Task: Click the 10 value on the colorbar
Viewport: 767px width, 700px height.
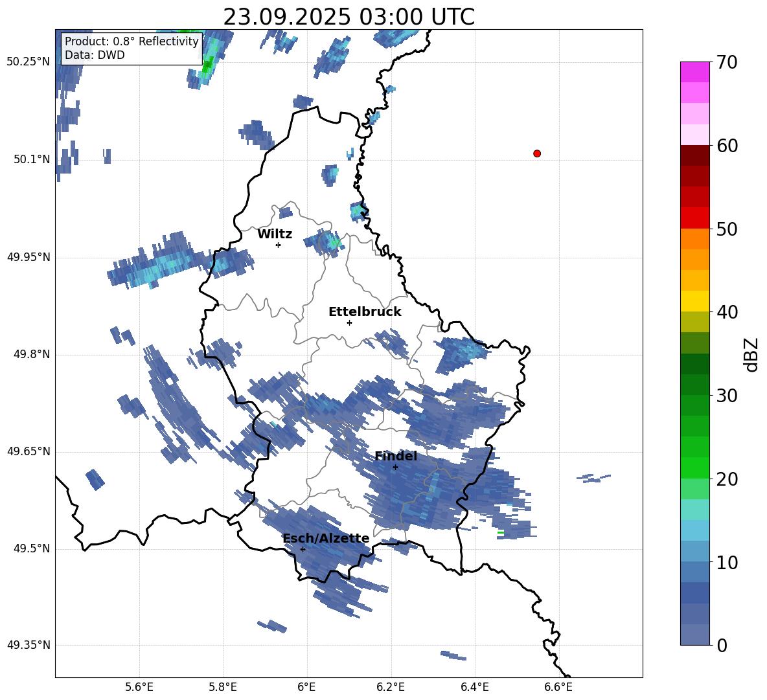Action: pyautogui.click(x=727, y=562)
